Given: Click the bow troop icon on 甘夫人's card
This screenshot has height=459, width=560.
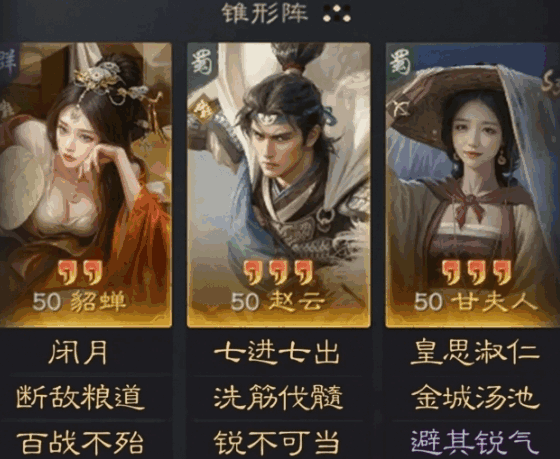Looking at the screenshot, I should point(400,106).
